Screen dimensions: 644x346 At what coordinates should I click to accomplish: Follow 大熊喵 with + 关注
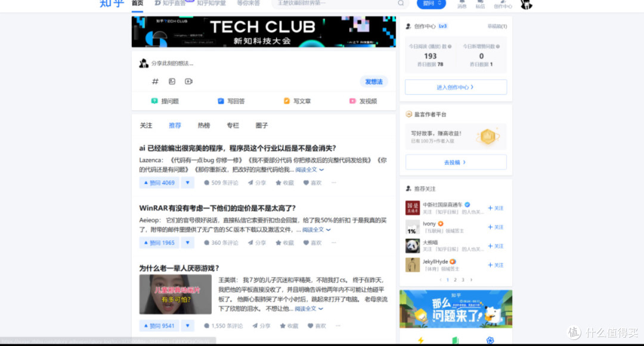496,246
